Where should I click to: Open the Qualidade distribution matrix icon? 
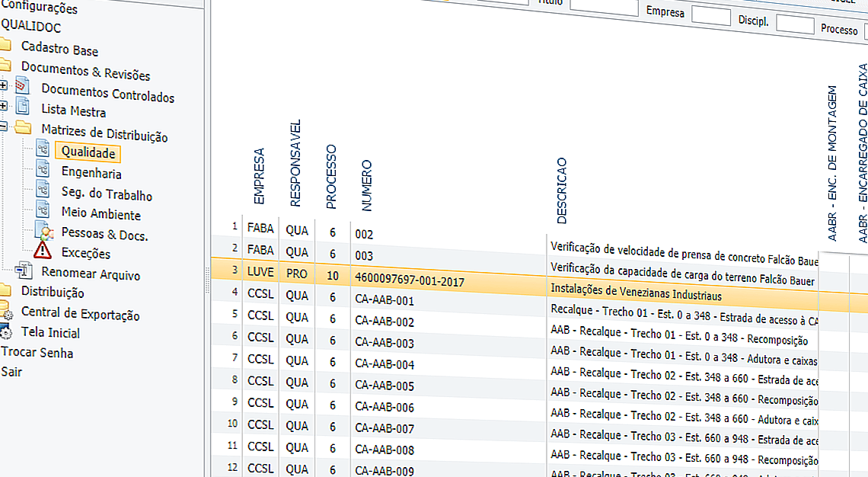click(43, 150)
